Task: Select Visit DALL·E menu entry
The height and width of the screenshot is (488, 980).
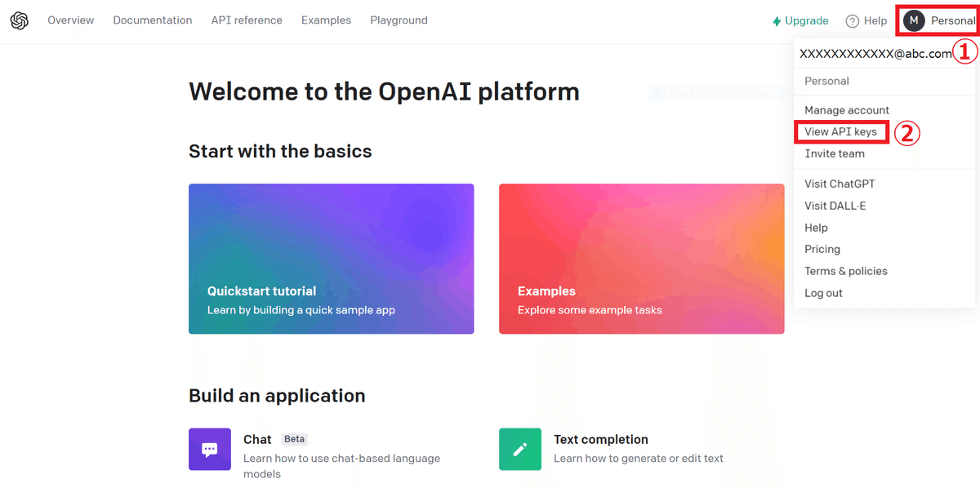Action: pyautogui.click(x=835, y=206)
